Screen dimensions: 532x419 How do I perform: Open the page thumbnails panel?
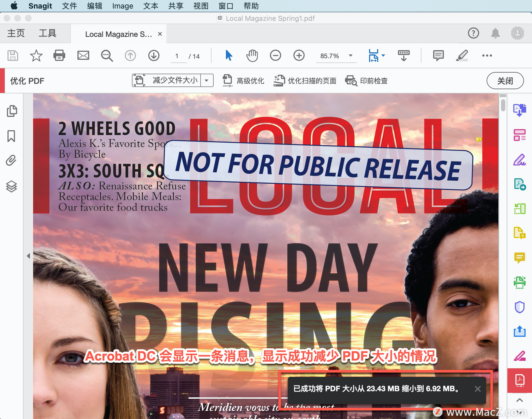[12, 111]
